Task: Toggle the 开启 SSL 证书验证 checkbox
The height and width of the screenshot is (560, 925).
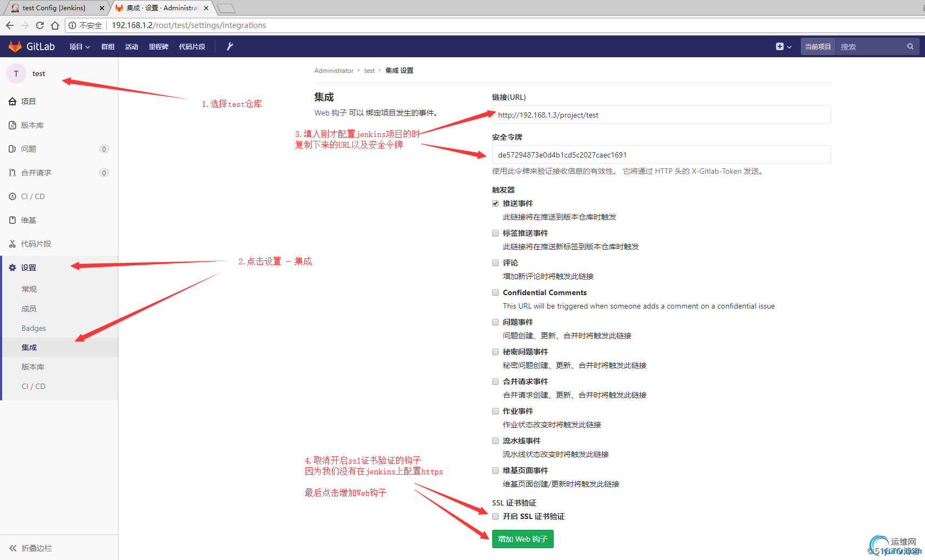Action: pyautogui.click(x=495, y=516)
